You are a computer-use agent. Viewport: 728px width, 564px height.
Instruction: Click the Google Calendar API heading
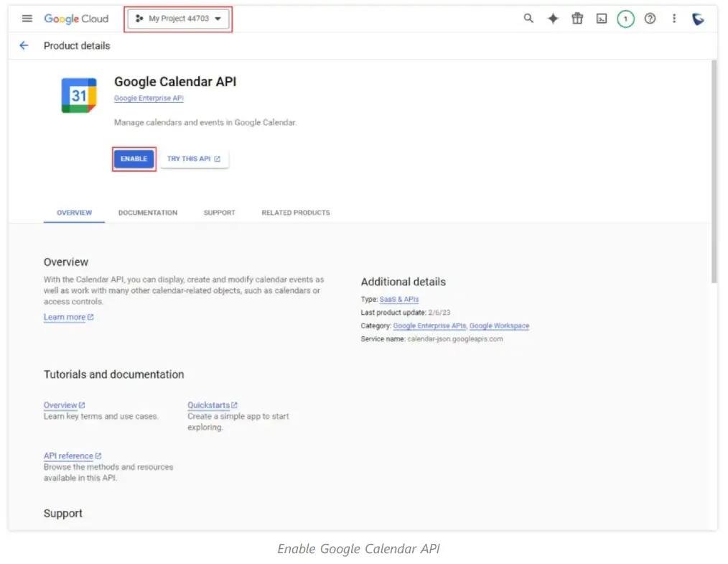(175, 82)
